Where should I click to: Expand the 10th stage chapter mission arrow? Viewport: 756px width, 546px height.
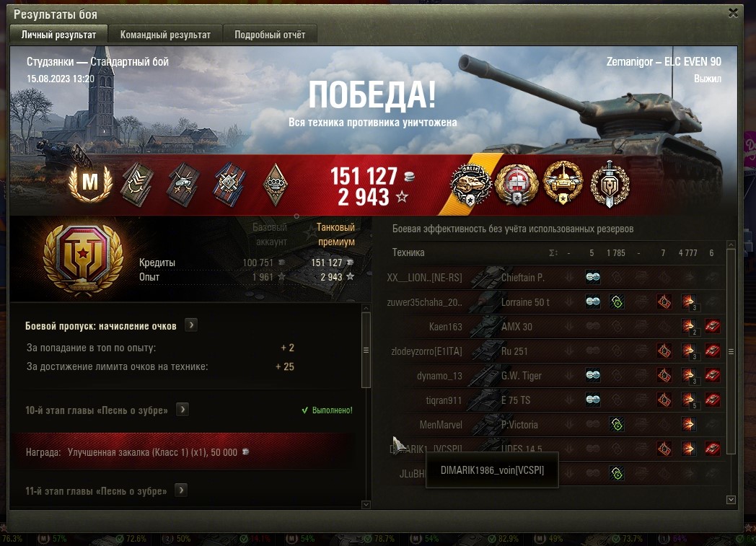coord(183,410)
